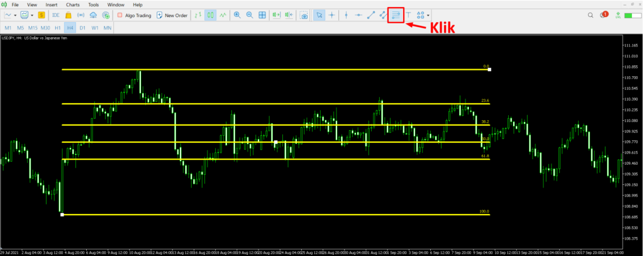The height and width of the screenshot is (256, 644).
Task: Select the Fibonacci retracement tool
Action: point(396,15)
